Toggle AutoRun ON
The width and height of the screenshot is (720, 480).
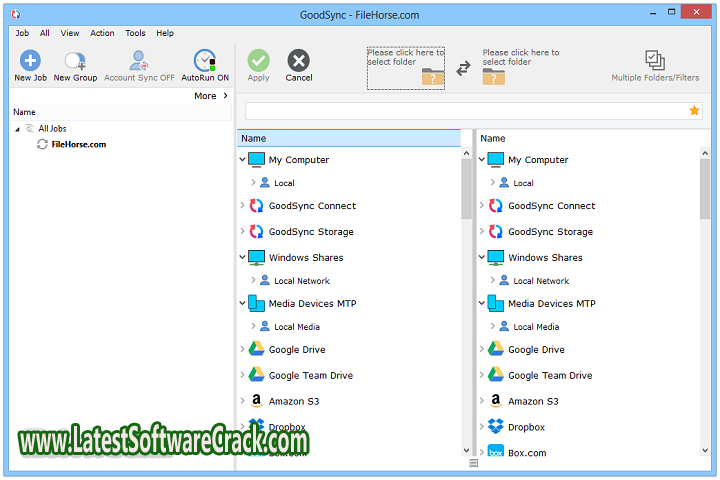tap(204, 61)
